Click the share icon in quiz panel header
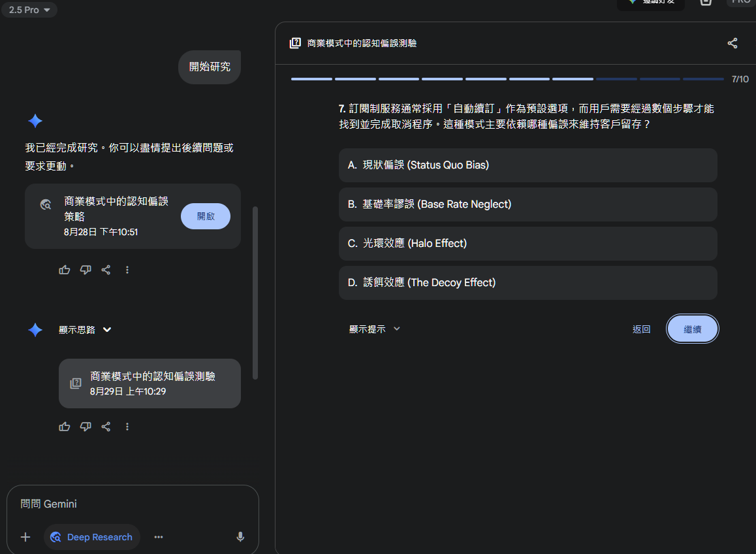The image size is (756, 554). point(732,43)
